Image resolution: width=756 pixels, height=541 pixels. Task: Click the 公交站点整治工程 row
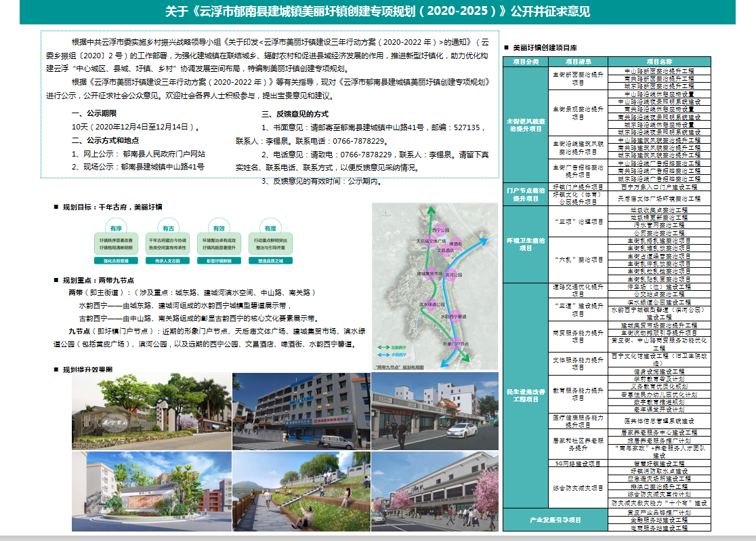(x=659, y=294)
